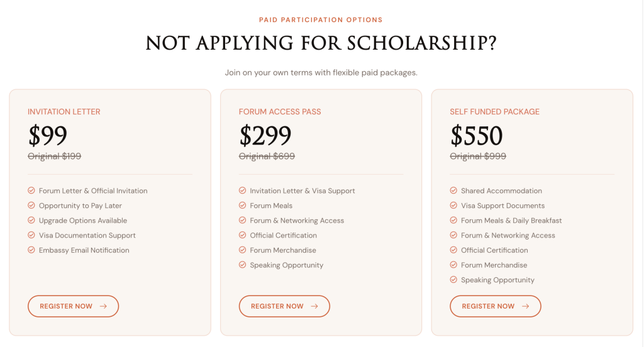Viewport: 644px width, 347px height.
Task: Click Register Now under Invitation Letter
Action: click(73, 306)
